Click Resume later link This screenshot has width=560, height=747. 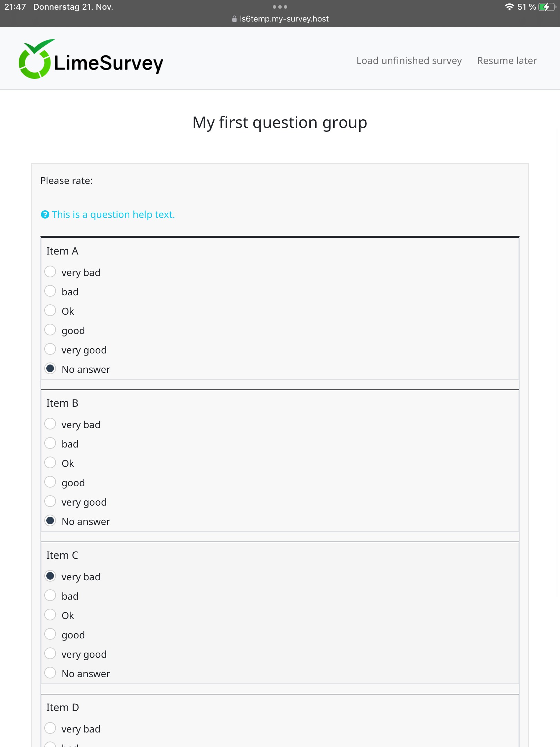[x=507, y=61]
